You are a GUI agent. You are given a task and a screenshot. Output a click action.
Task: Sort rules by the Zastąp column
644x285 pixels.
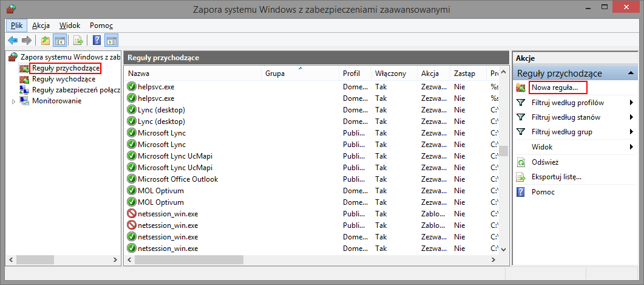click(468, 74)
